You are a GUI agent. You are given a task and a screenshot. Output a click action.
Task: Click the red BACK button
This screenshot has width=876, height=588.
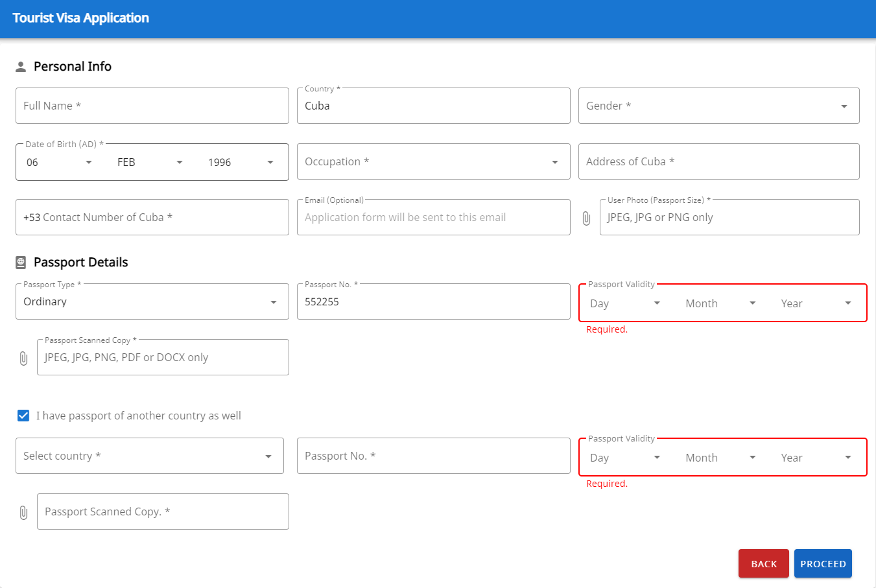tap(764, 563)
